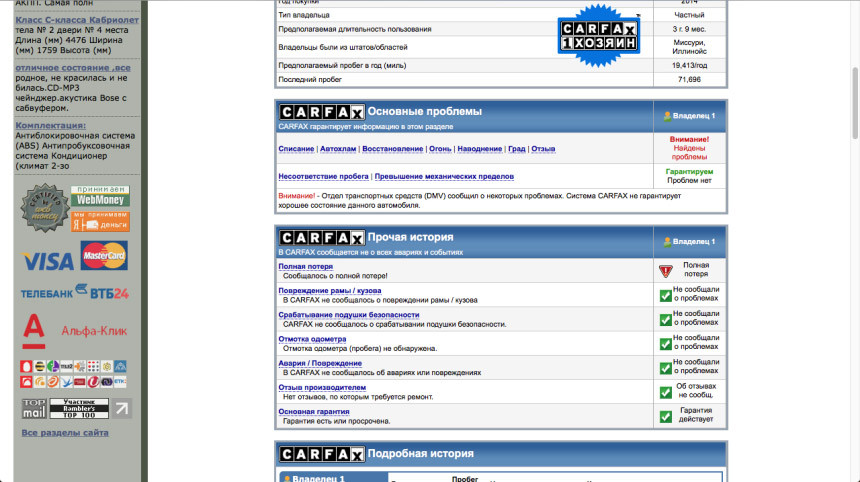Viewport: 860px width, 482px height.
Task: Click CARFAX logo in Прочая история header
Action: pyautogui.click(x=321, y=238)
